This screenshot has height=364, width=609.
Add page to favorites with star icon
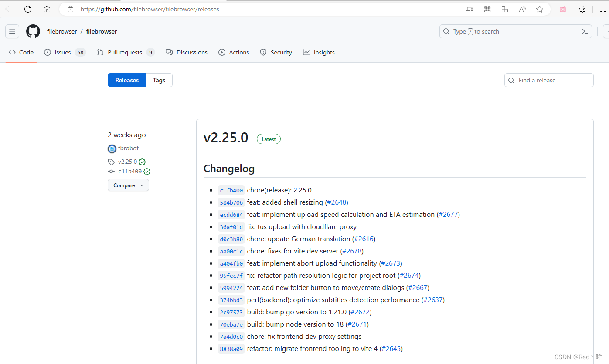pyautogui.click(x=540, y=9)
